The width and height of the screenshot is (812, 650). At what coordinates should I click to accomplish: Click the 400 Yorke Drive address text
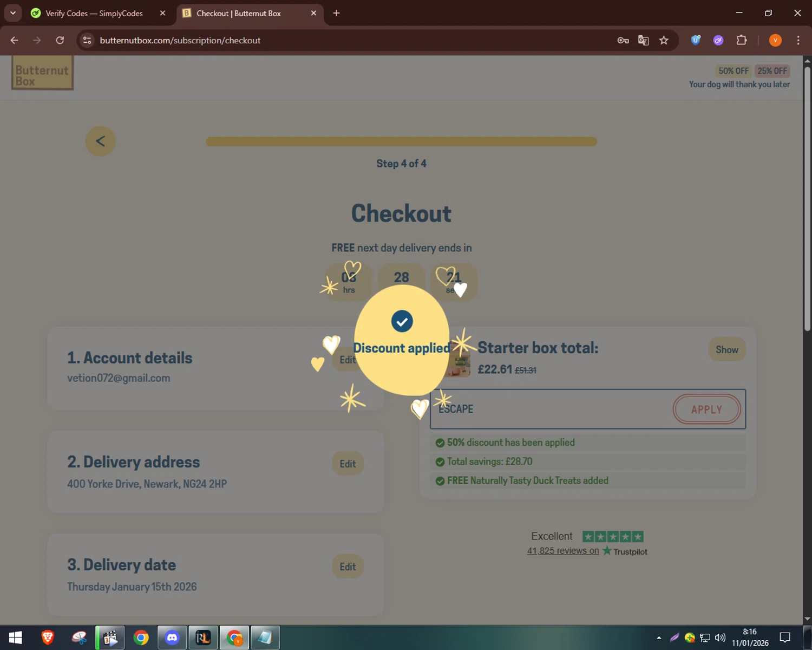click(147, 484)
